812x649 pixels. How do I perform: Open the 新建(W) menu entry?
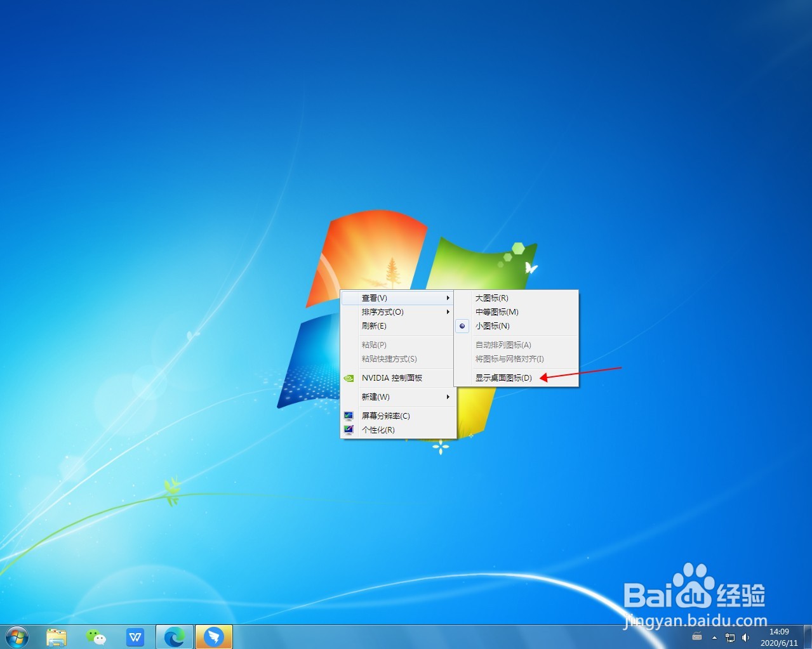click(398, 397)
